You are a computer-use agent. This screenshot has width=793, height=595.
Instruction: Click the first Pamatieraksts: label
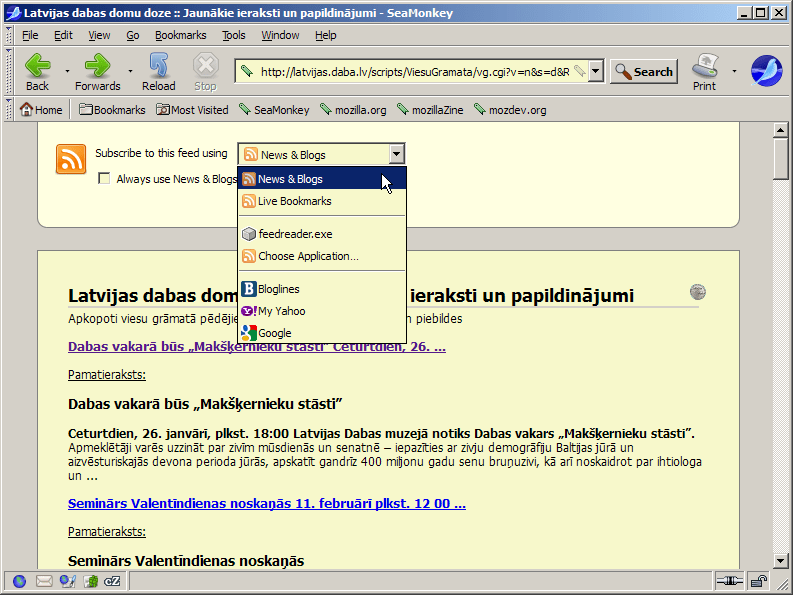point(107,374)
